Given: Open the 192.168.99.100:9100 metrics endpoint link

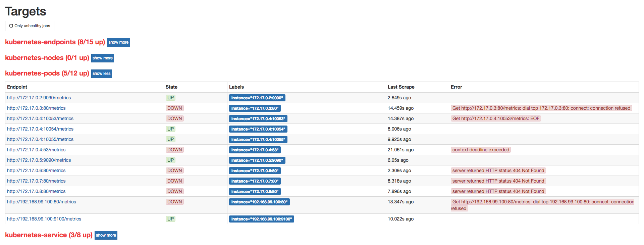Looking at the screenshot, I should (44, 219).
